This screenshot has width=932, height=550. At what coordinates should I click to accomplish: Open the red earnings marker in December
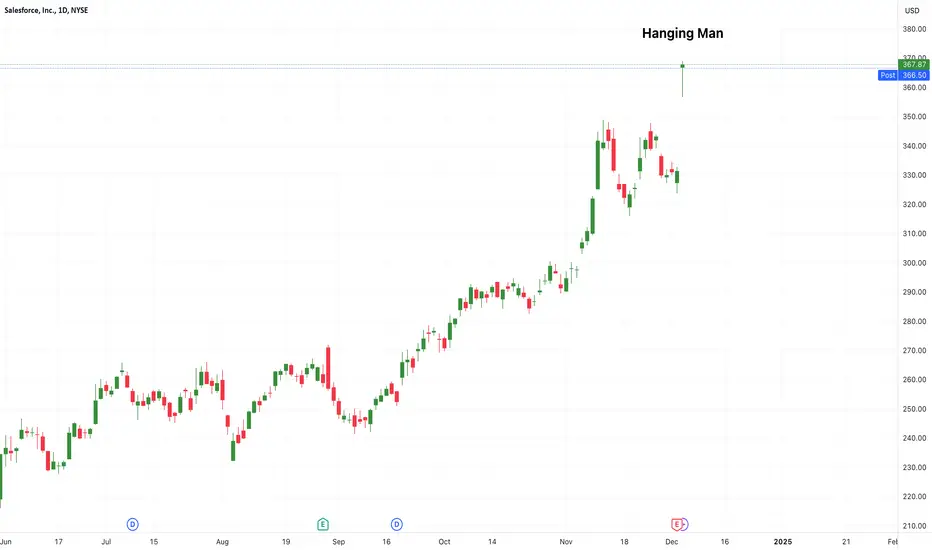pyautogui.click(x=676, y=524)
